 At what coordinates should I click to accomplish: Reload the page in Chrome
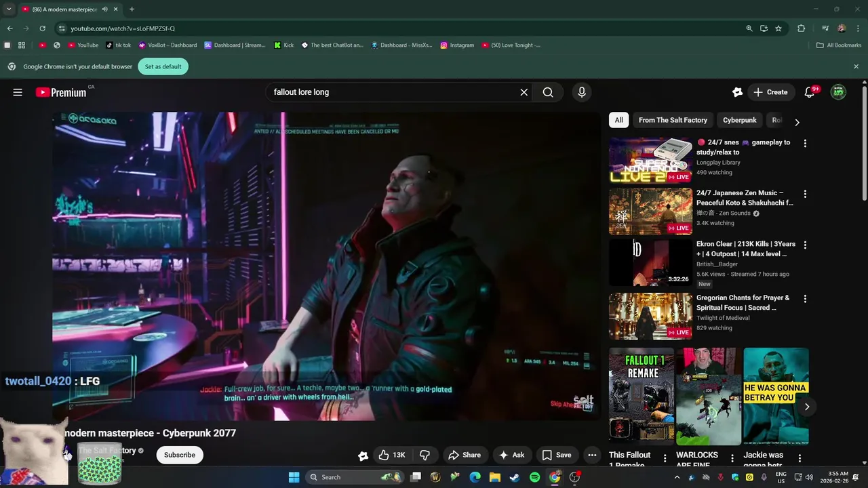[x=42, y=28]
